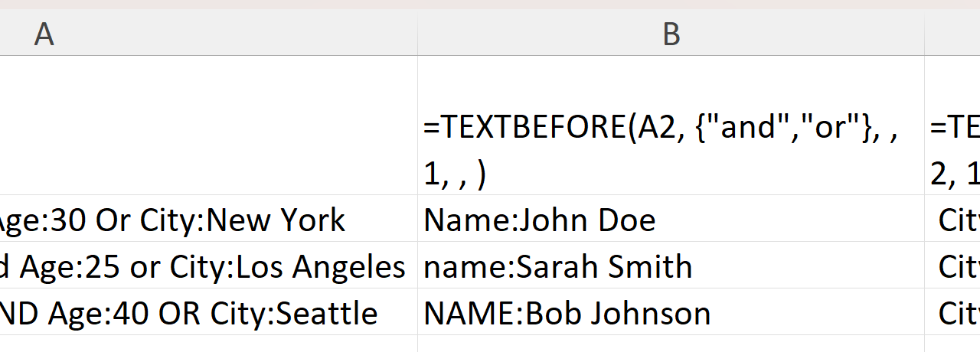
Task: Select the empty column A cell below Seattle row
Action: coord(208,344)
